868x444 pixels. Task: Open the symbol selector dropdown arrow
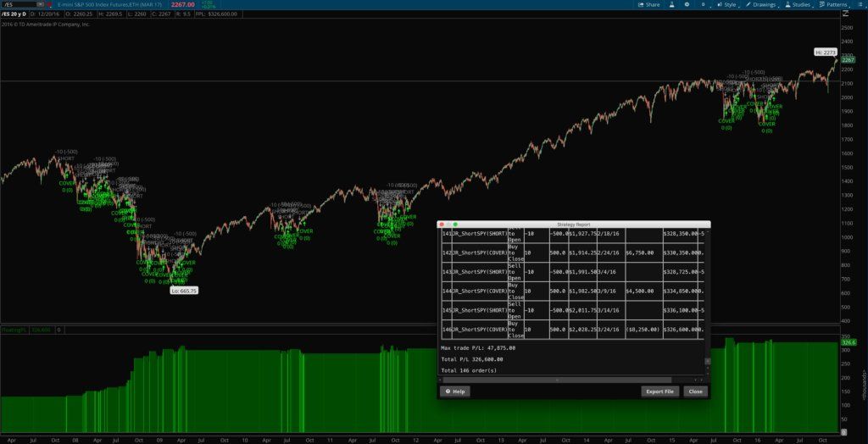pos(41,4)
